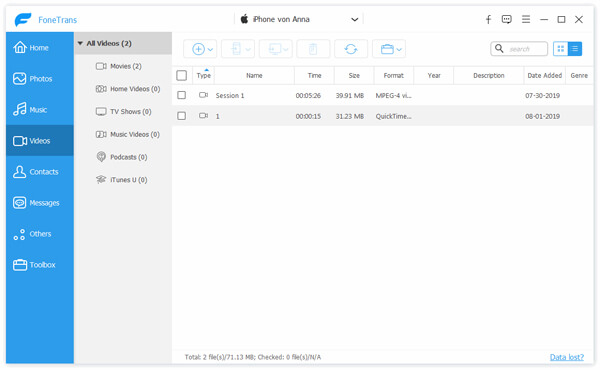600x370 pixels.
Task: Click the 07-30-2019 date added cell
Action: coord(542,96)
